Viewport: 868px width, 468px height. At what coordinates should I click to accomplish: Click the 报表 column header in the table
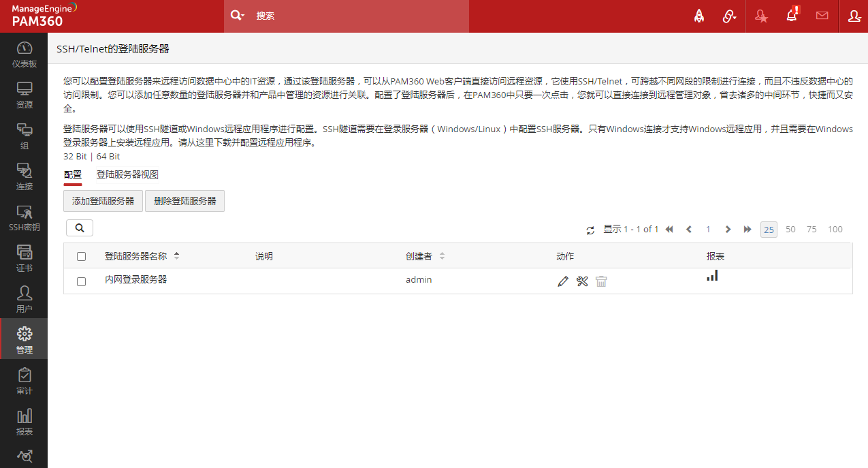point(716,256)
